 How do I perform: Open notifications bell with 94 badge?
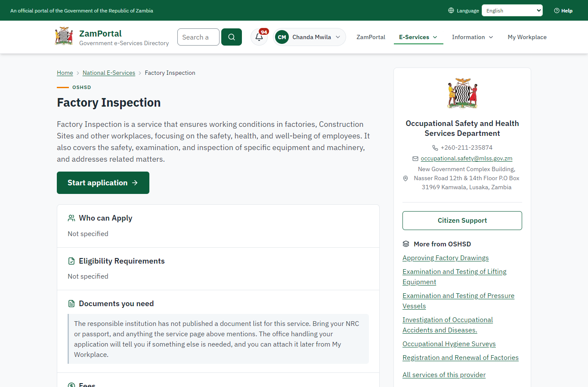pyautogui.click(x=259, y=37)
